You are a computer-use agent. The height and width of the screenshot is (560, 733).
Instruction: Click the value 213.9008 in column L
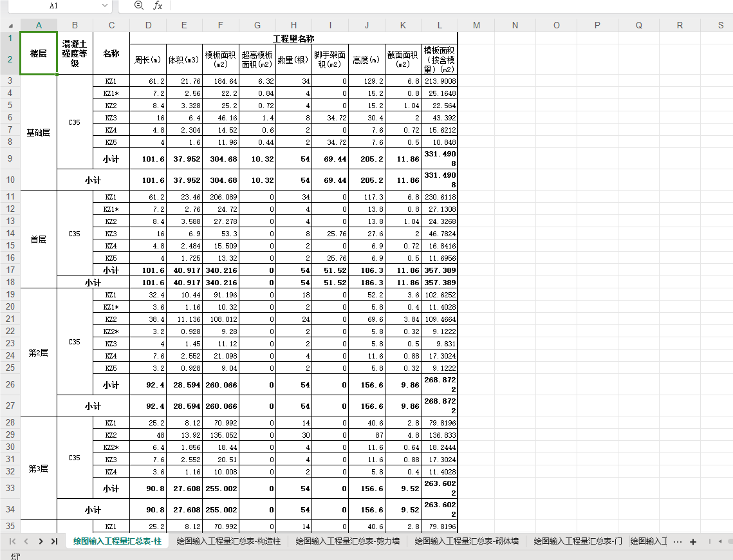(440, 81)
